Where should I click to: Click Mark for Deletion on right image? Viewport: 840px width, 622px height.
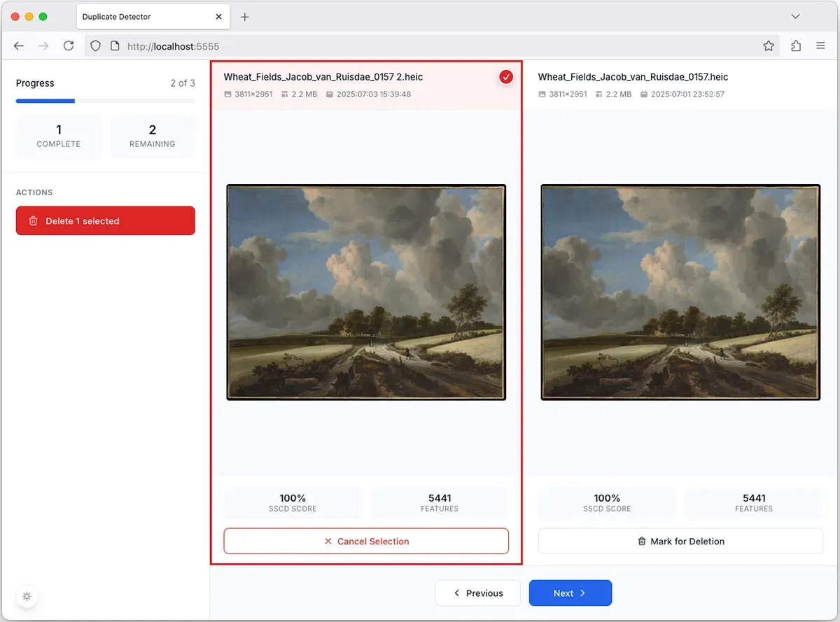pos(680,542)
